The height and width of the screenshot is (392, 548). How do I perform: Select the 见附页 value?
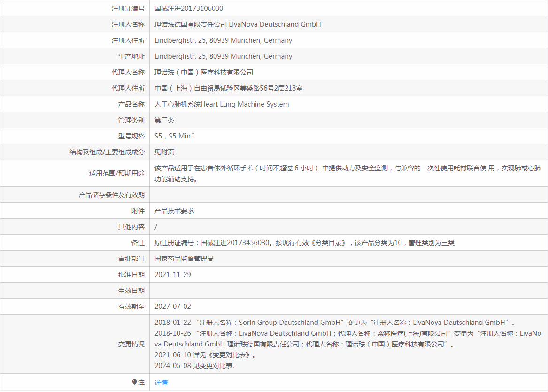164,152
